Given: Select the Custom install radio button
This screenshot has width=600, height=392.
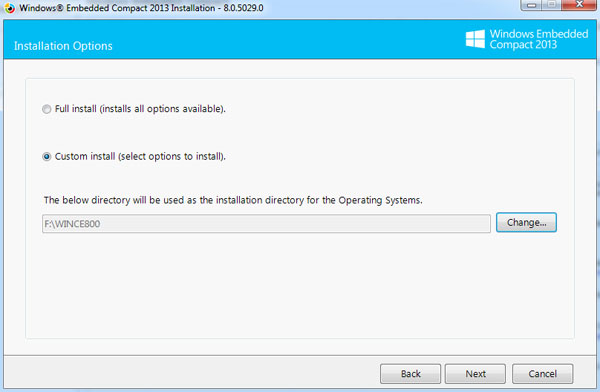Looking at the screenshot, I should (x=46, y=157).
